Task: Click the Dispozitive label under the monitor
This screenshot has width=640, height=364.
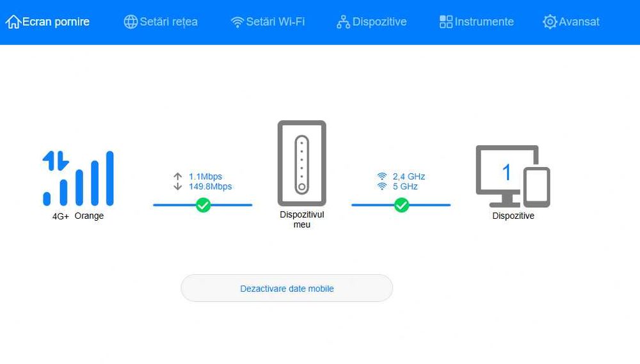Action: pos(513,216)
